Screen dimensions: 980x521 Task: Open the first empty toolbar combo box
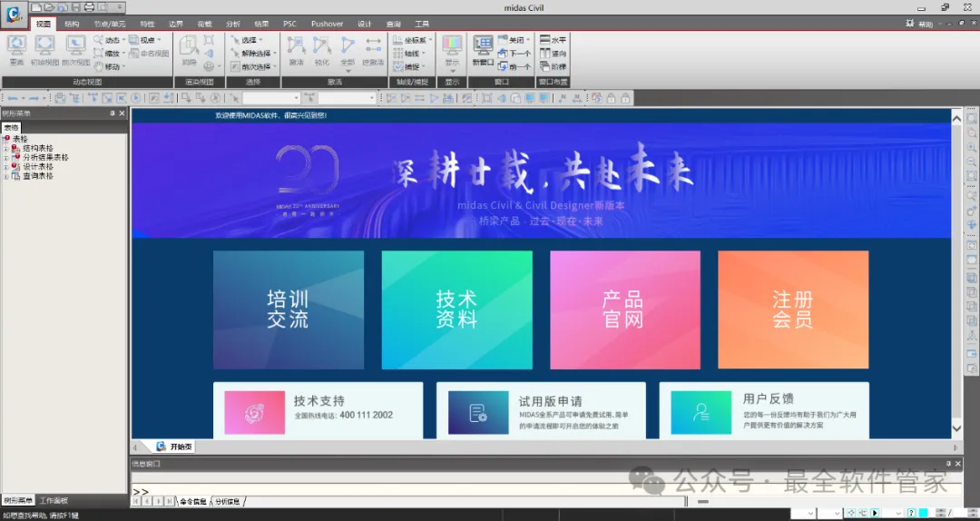pos(271,97)
